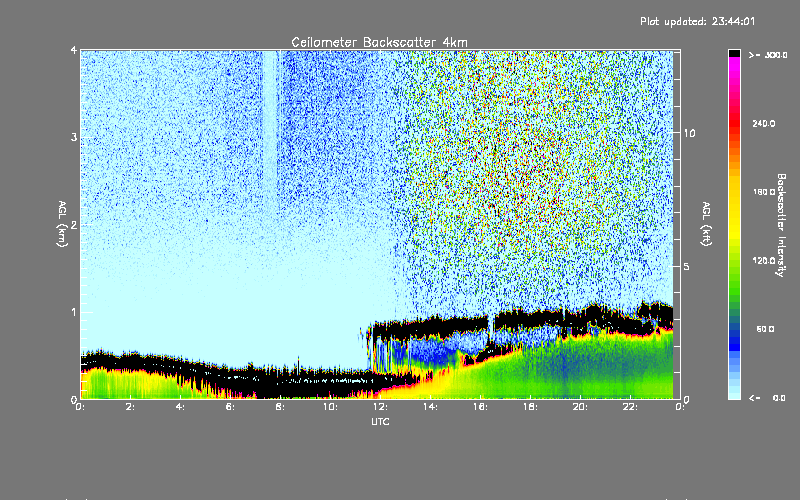Image resolution: width=800 pixels, height=500 pixels.
Task: Click the '10:' UTC time tick label
Action: (330, 407)
